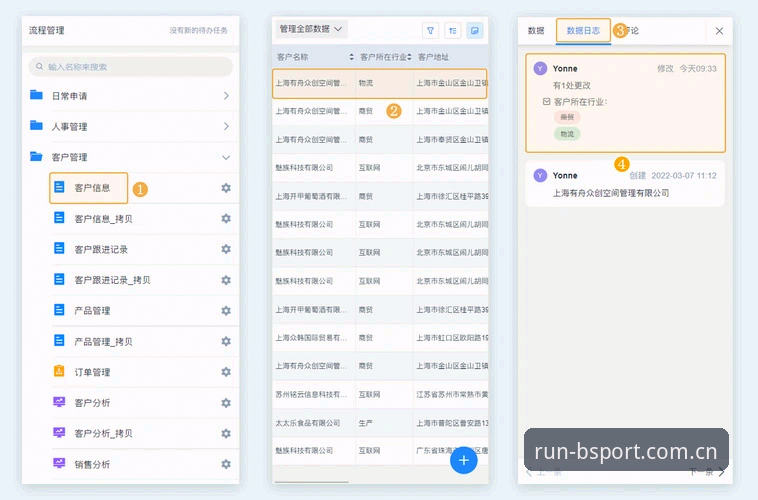The height and width of the screenshot is (500, 758).
Task: Click Yonne's avatar on the 修改 log entry
Action: 540,68
